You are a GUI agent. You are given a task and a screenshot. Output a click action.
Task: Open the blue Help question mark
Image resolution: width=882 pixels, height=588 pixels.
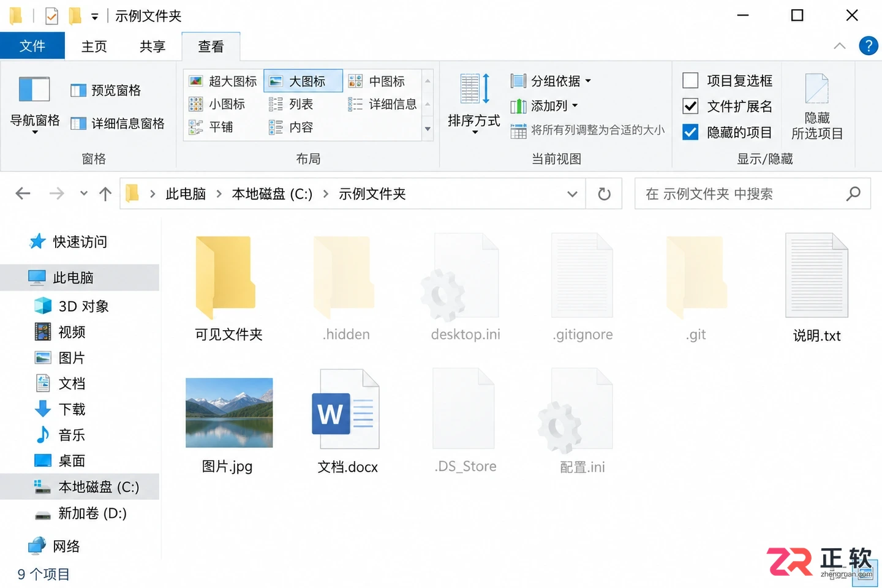(x=869, y=46)
